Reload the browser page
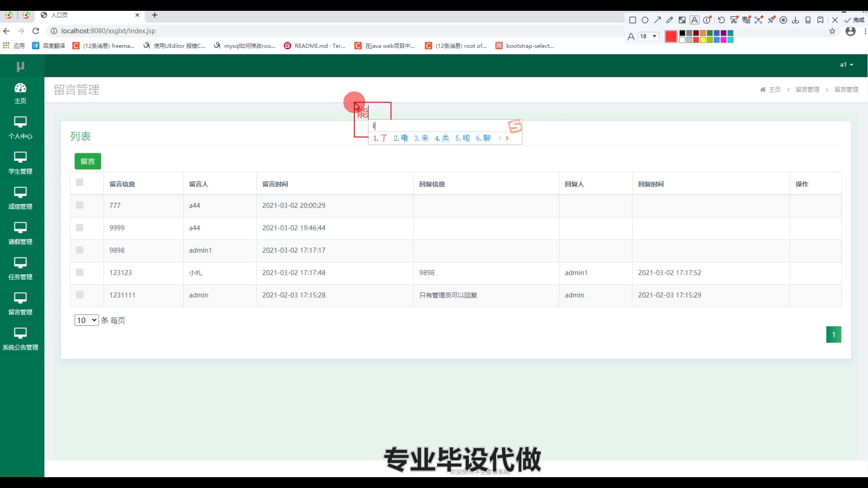Image resolution: width=868 pixels, height=488 pixels. tap(36, 31)
